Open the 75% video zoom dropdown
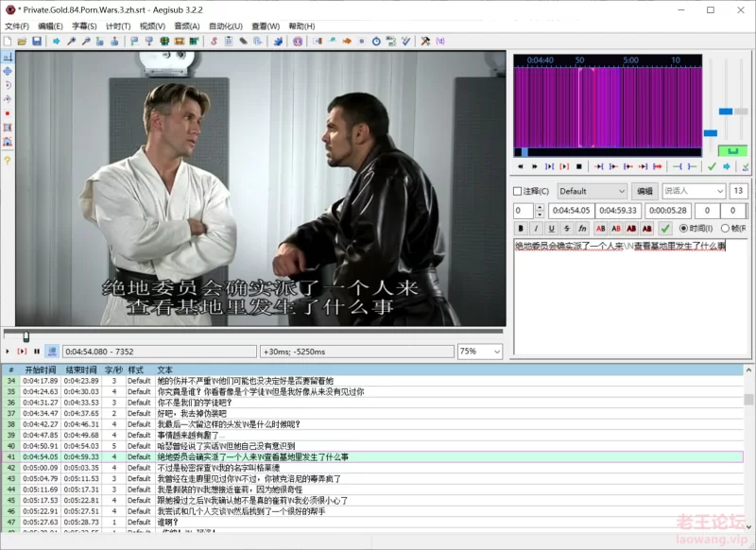The height and width of the screenshot is (550, 756). [480, 351]
